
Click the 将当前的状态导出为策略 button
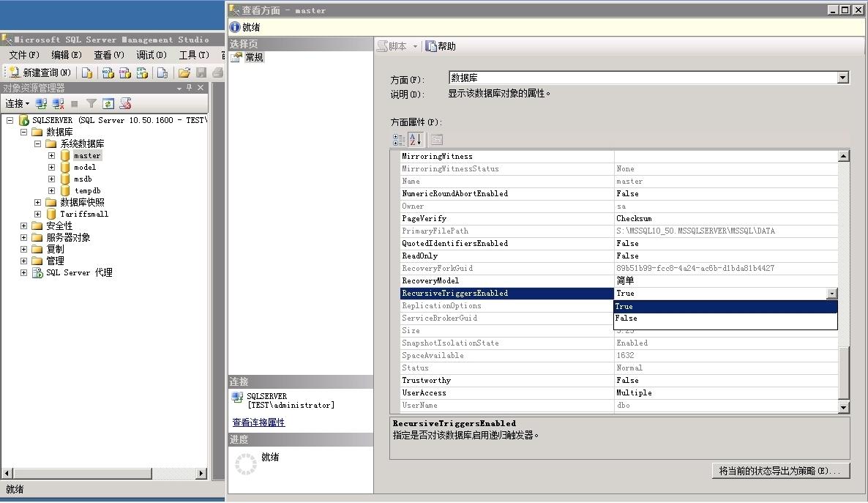[x=780, y=471]
